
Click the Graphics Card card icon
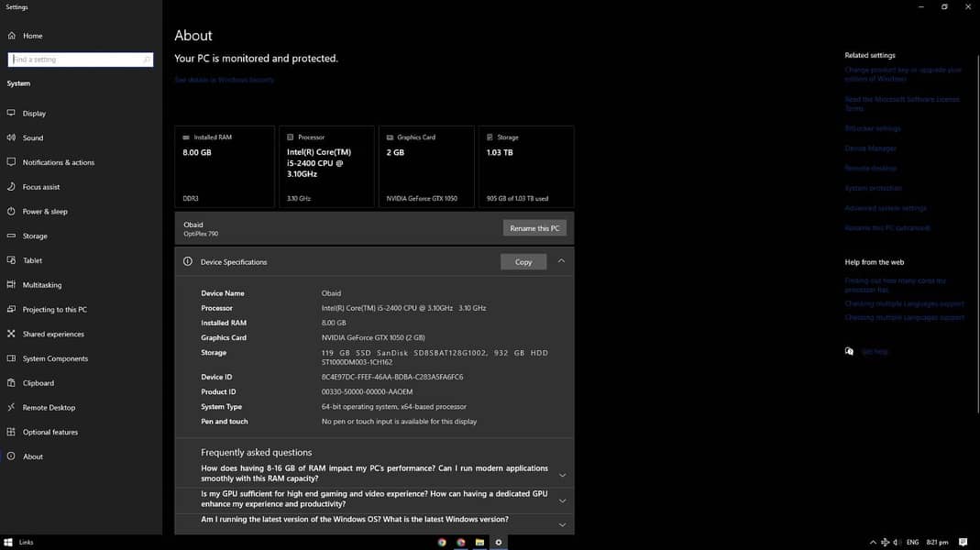390,137
